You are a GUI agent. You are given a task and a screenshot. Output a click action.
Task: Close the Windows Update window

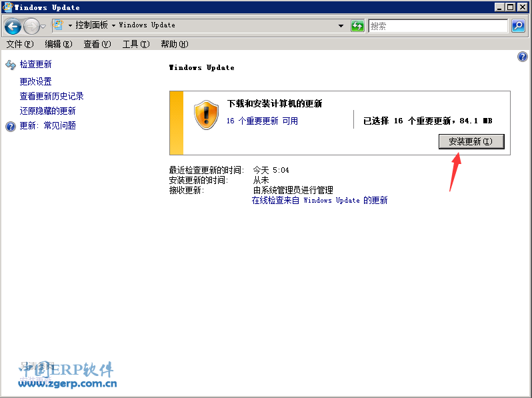coord(522,7)
